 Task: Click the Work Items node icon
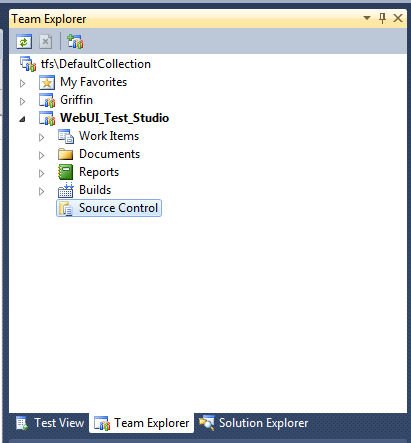point(66,136)
